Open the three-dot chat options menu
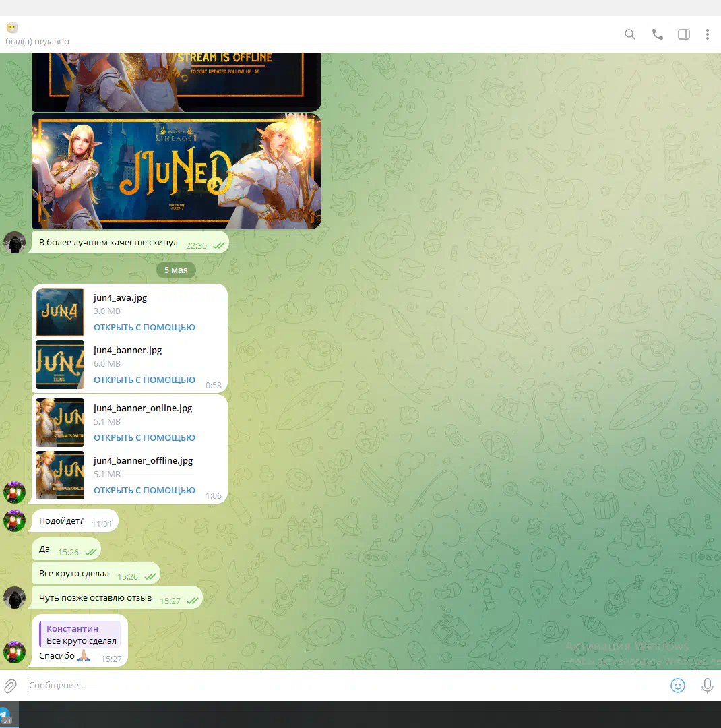Screen dimensions: 721x728 coord(708,34)
